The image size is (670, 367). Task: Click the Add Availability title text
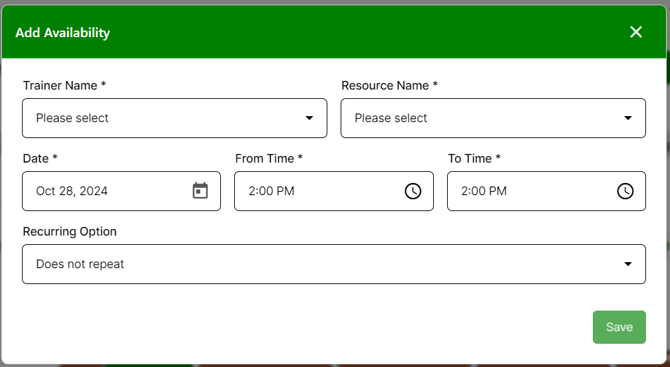pyautogui.click(x=63, y=33)
